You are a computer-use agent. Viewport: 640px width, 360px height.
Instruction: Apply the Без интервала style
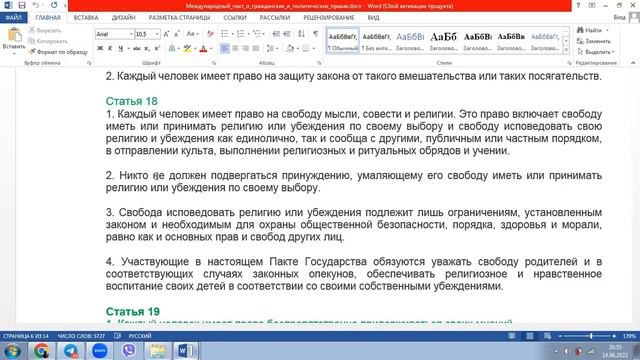click(376, 41)
